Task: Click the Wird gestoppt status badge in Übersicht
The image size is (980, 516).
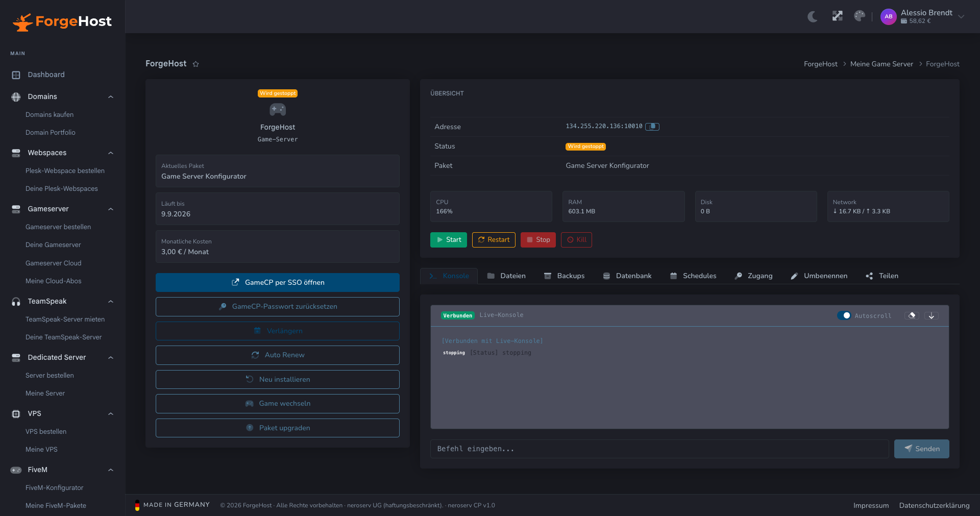Action: [585, 146]
